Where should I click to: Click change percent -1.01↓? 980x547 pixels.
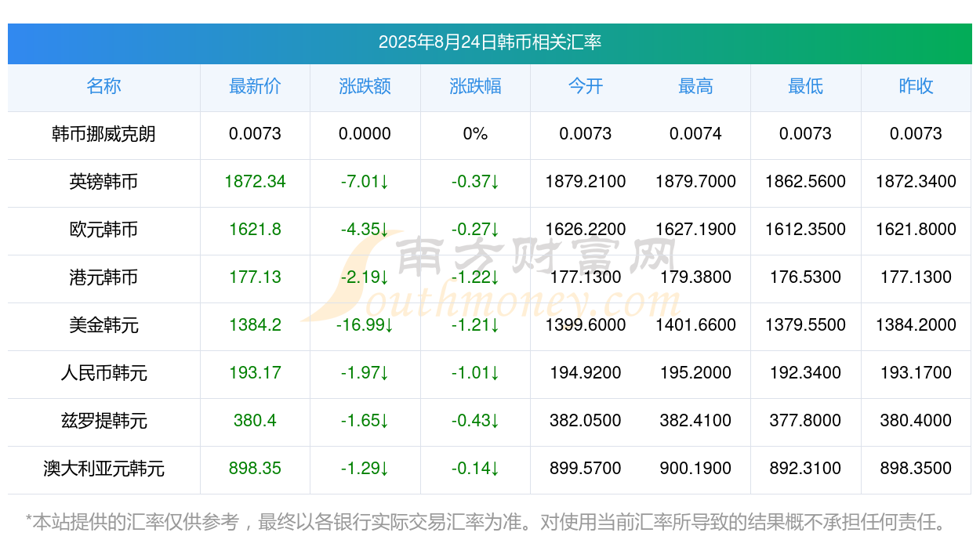[x=475, y=373]
